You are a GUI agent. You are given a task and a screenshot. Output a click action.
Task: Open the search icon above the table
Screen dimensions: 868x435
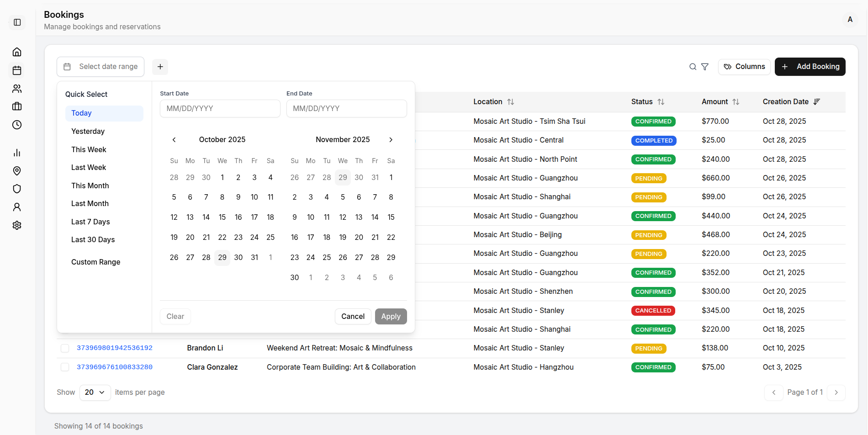click(x=693, y=67)
